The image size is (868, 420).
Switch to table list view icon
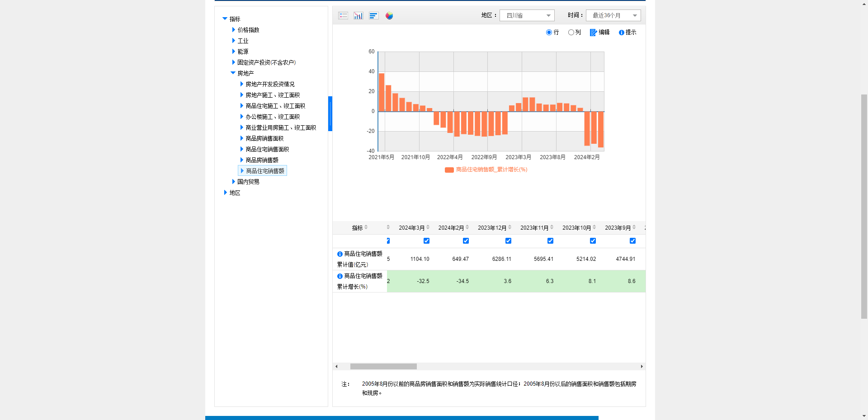(343, 16)
